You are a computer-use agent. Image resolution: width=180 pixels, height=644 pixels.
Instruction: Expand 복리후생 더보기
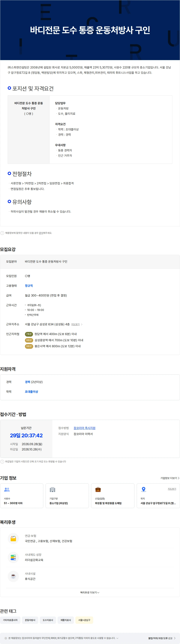click(90, 593)
